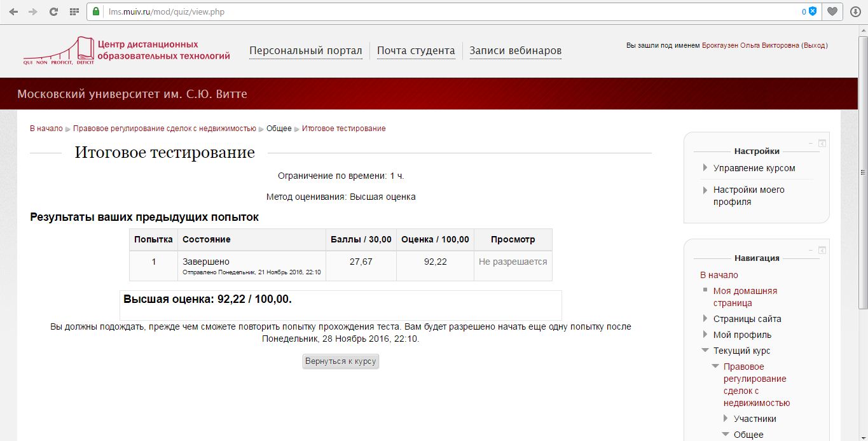The height and width of the screenshot is (441, 868).
Task: Open the Персональный портал menu item
Action: (x=305, y=51)
